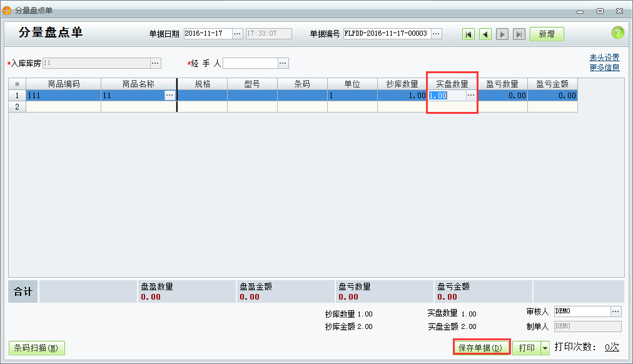Image resolution: width=633 pixels, height=364 pixels.
Task: Jump to the last record arrow
Action: coord(519,34)
